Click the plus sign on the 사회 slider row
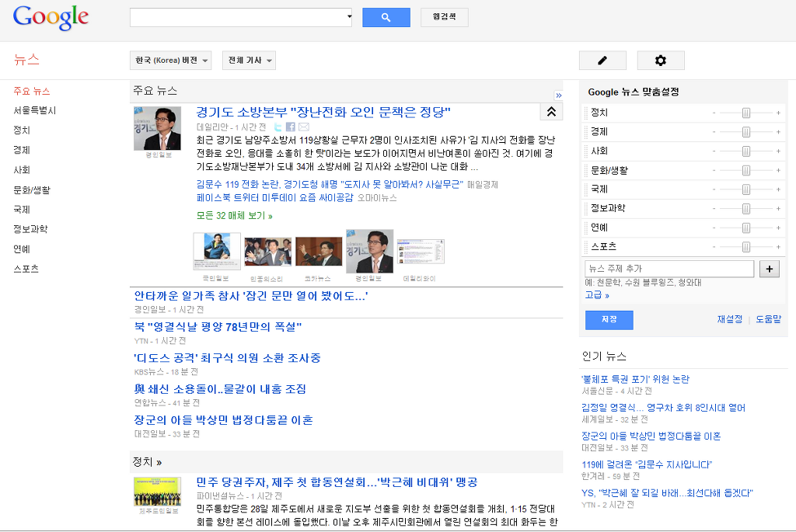Image resolution: width=796 pixels, height=532 pixels. [x=777, y=151]
